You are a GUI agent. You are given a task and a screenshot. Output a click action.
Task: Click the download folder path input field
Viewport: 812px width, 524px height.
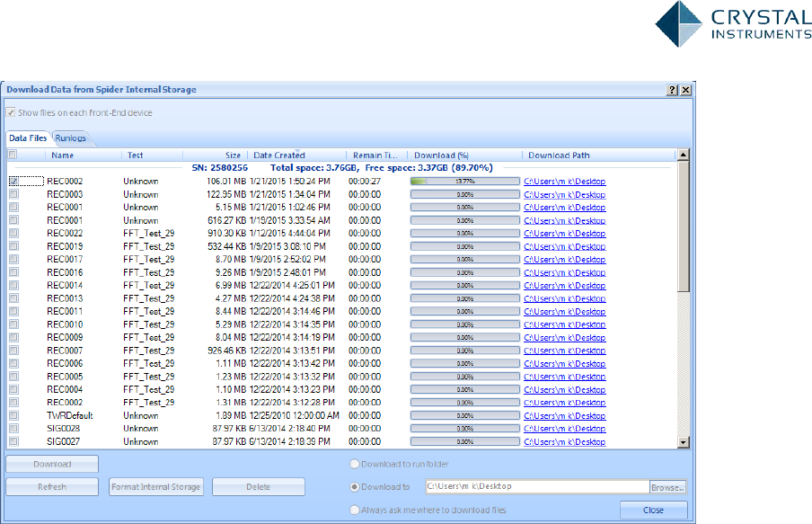[x=537, y=486]
